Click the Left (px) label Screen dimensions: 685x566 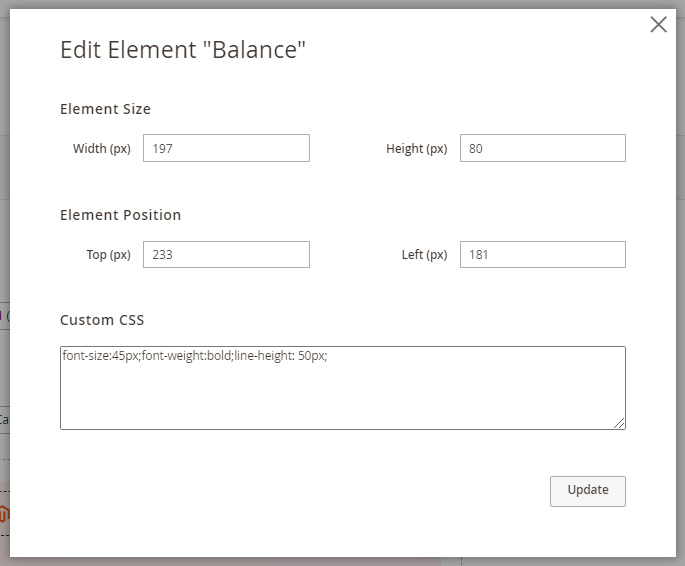pos(424,255)
